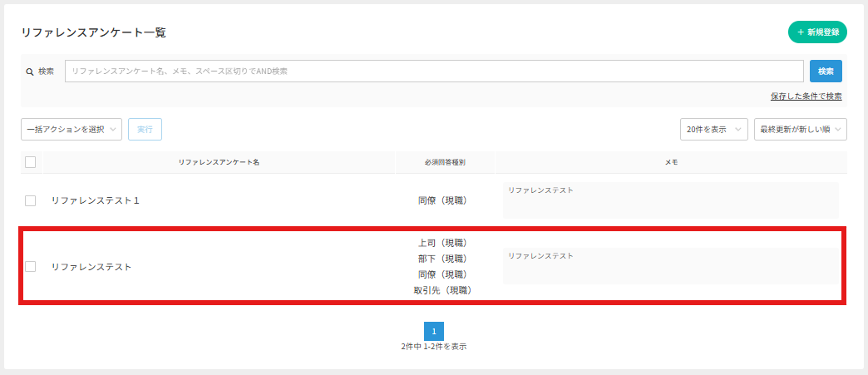Image resolution: width=868 pixels, height=375 pixels.
Task: Click the memo field in highlighted row
Action: 670,266
